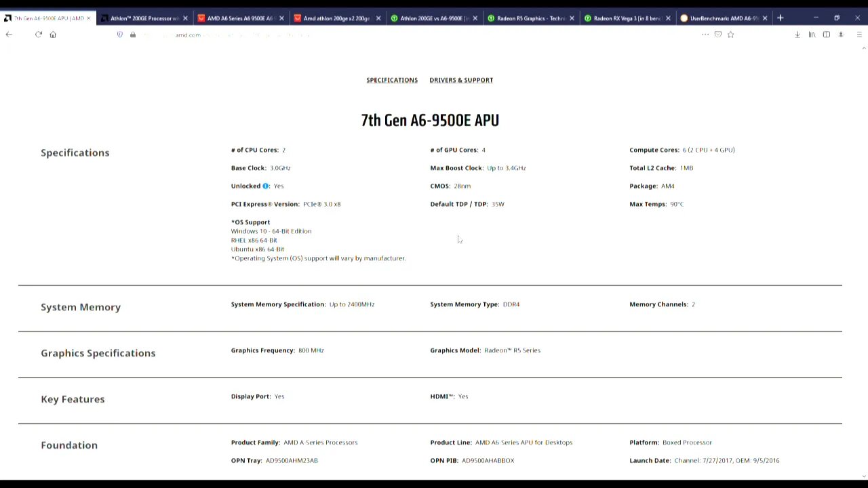Open the SPECIFICATIONS section link
The width and height of the screenshot is (868, 488).
click(x=392, y=80)
